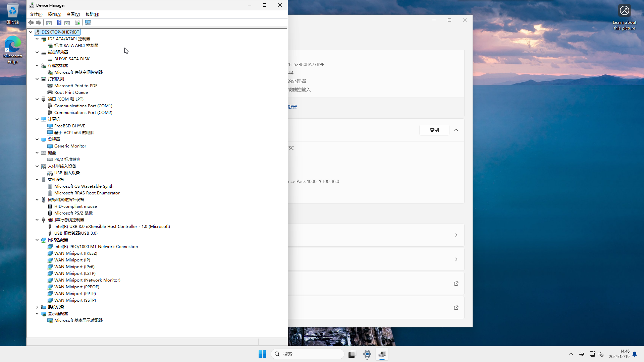Click the Settings gear on the taskbar

coord(367,354)
